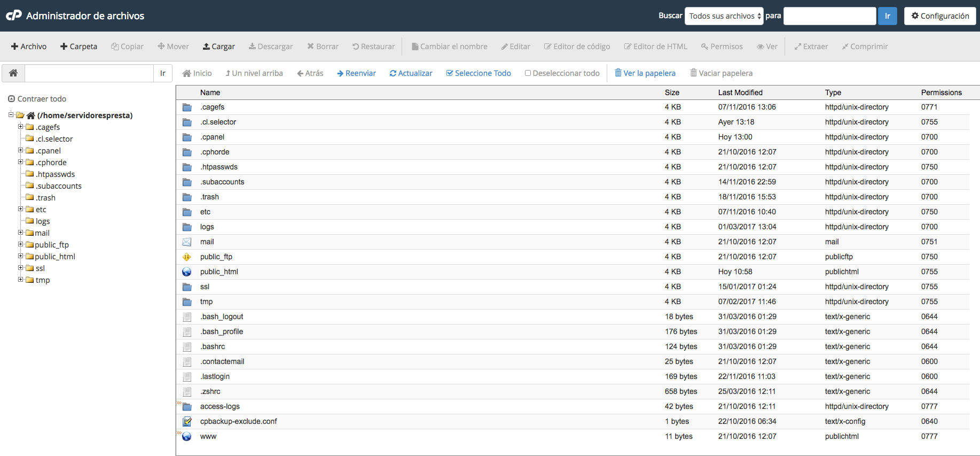
Task: Click the mail envelope icon in file list
Action: point(187,242)
